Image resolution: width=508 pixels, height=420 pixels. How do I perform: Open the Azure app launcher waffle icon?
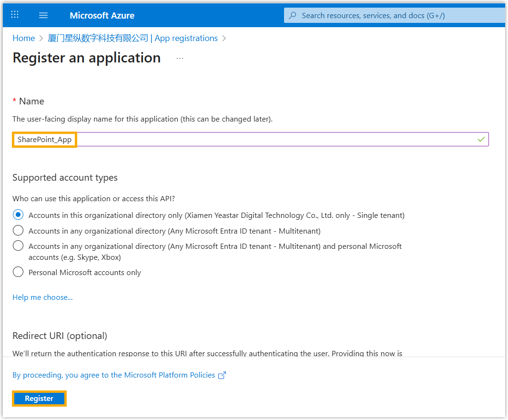[x=15, y=15]
